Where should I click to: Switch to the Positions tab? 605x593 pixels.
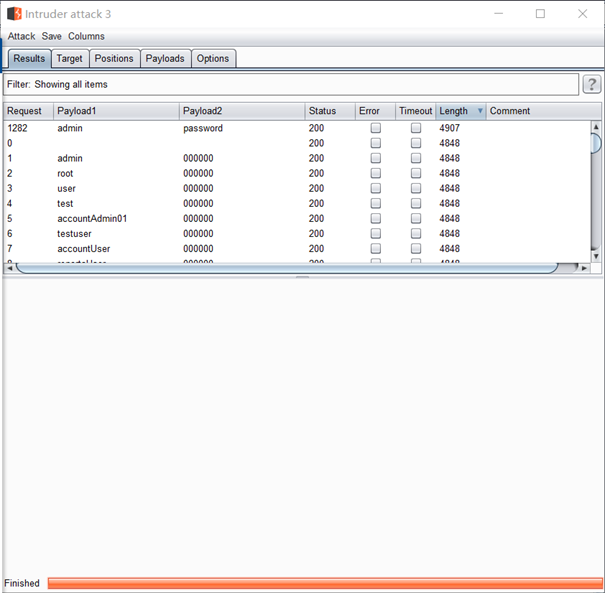[x=114, y=59]
